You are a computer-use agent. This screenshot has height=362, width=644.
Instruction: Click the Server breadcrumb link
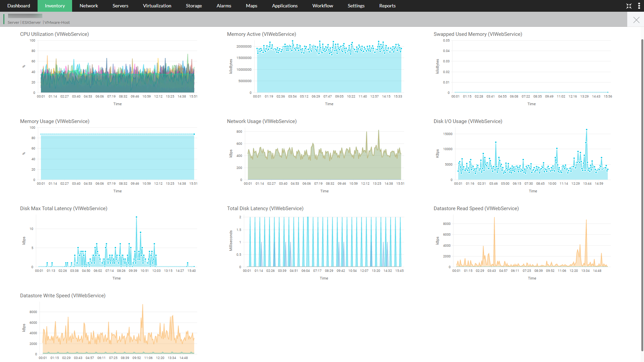(13, 22)
